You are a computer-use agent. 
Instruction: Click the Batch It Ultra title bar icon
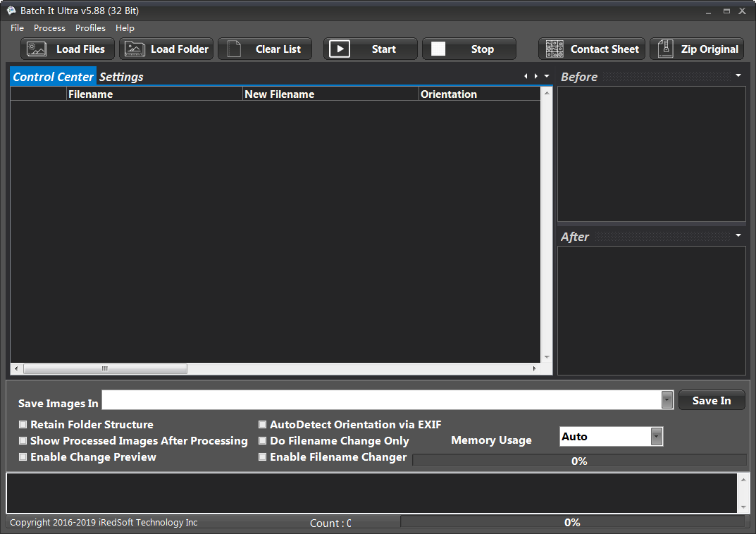(x=11, y=11)
